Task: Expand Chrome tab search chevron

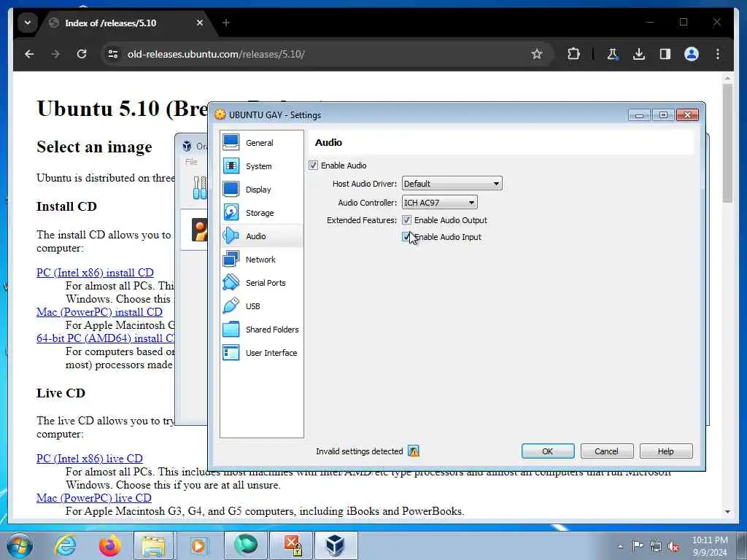Action: click(28, 23)
